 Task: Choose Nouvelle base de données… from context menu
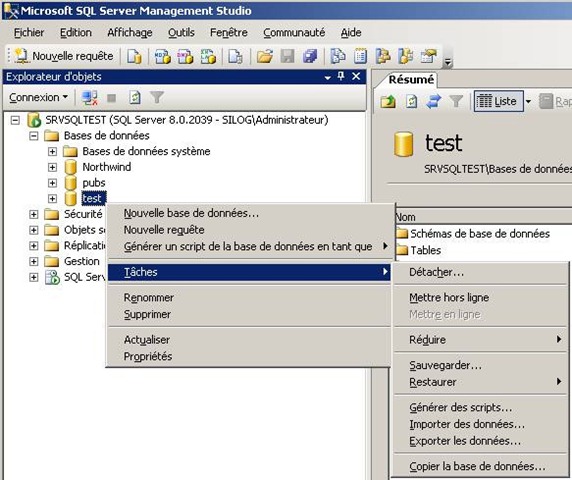(x=249, y=213)
